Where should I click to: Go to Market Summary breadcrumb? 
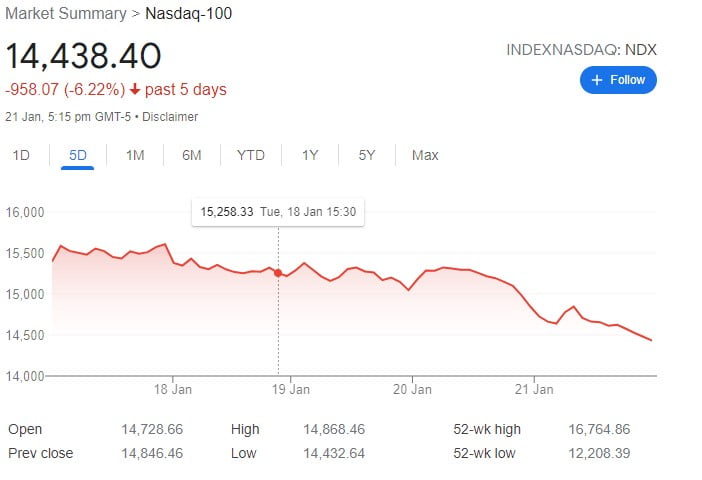pos(66,13)
